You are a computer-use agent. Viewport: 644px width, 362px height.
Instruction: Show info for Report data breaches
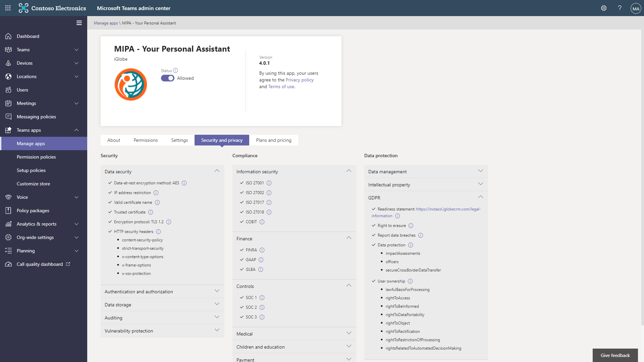click(421, 235)
